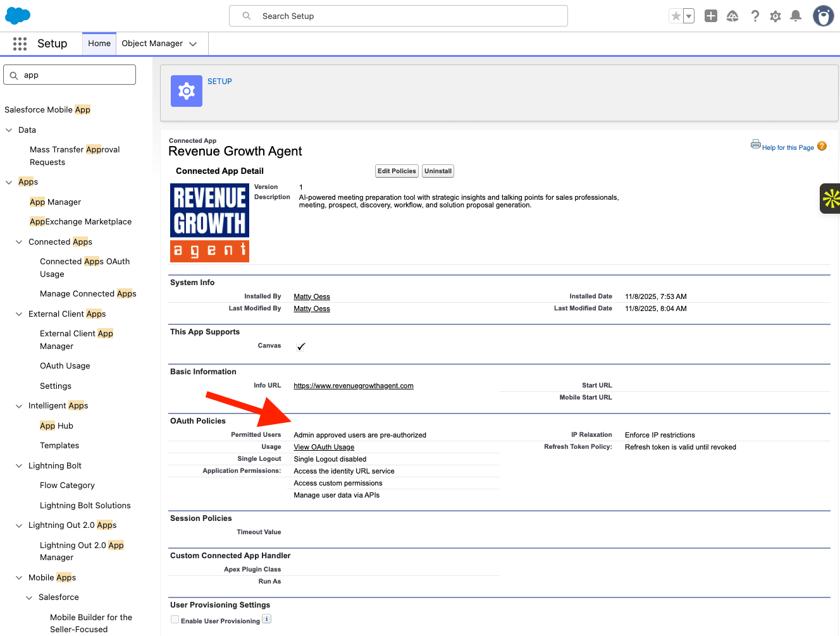Click the Salesforce cloud logo
The height and width of the screenshot is (636, 840).
click(x=17, y=15)
